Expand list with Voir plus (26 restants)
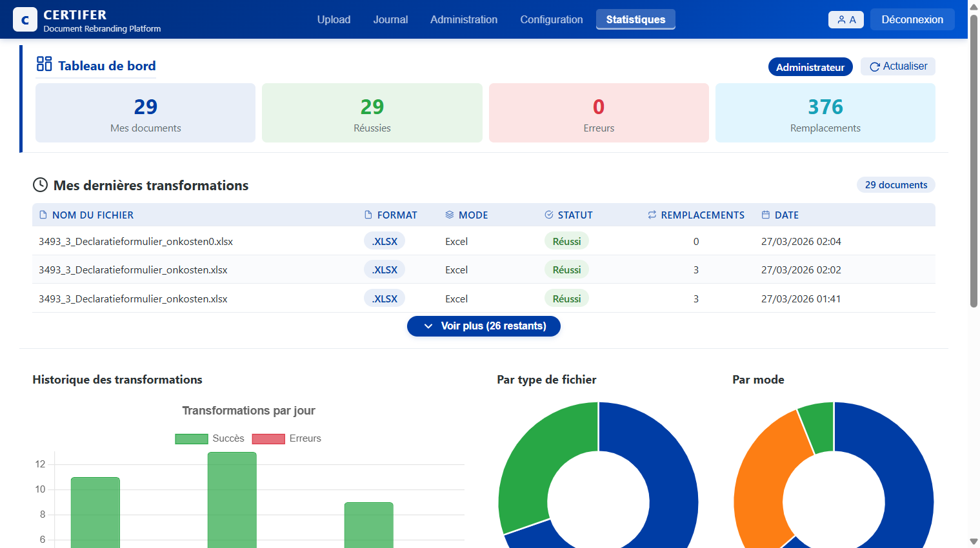 click(x=483, y=326)
